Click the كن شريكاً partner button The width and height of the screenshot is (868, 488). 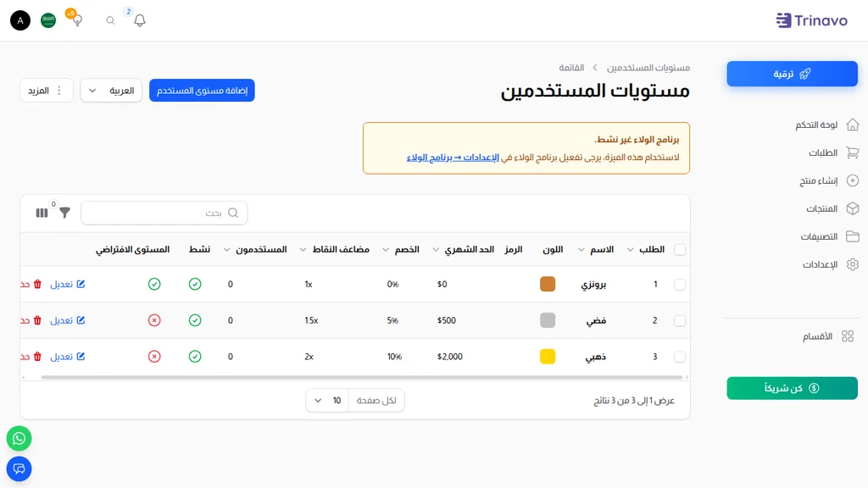(793, 388)
